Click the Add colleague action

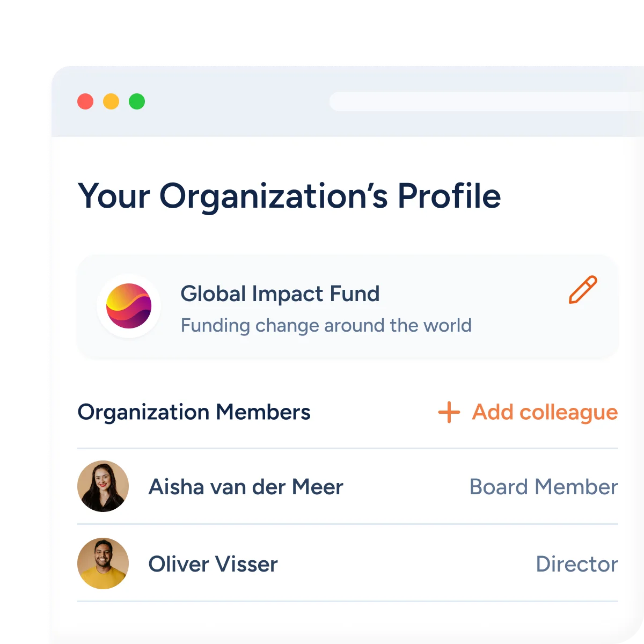point(544,413)
